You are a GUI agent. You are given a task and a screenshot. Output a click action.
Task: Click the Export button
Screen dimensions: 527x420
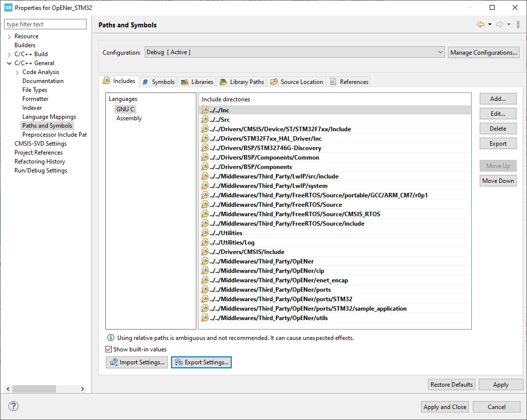(x=498, y=144)
